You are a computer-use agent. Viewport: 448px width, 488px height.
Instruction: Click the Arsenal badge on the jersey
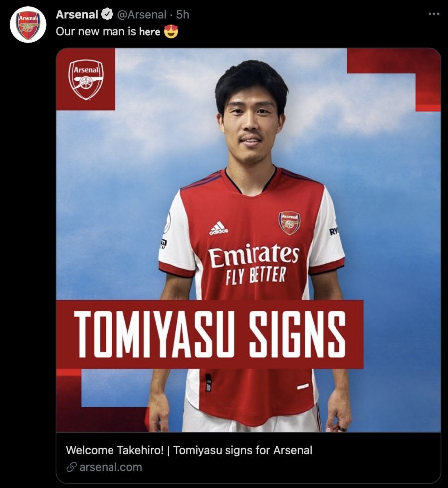(x=290, y=223)
